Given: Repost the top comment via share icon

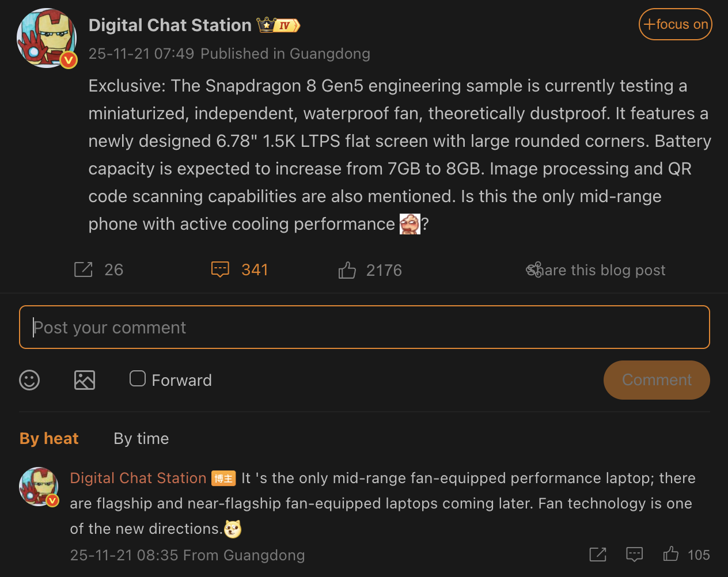Looking at the screenshot, I should 598,555.
